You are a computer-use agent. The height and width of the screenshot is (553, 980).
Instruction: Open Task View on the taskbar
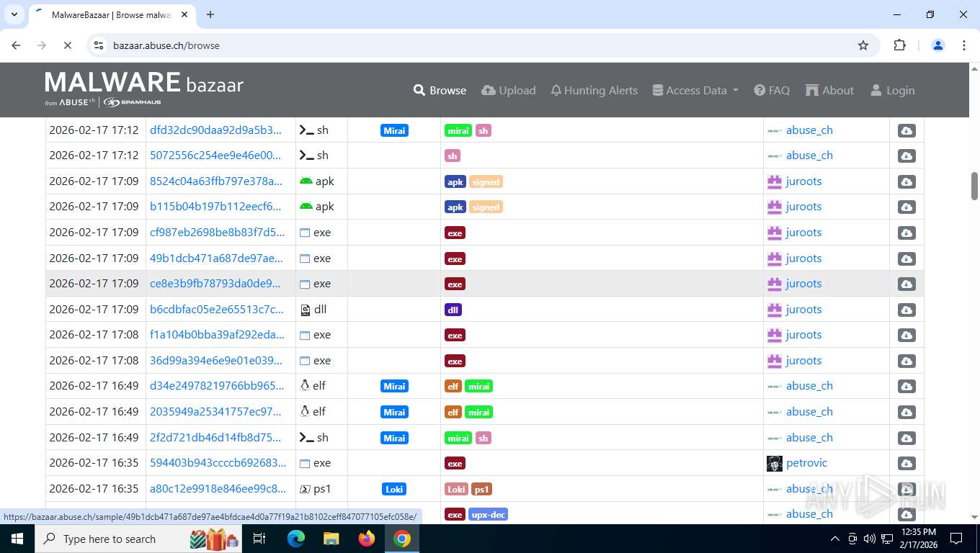pos(259,539)
